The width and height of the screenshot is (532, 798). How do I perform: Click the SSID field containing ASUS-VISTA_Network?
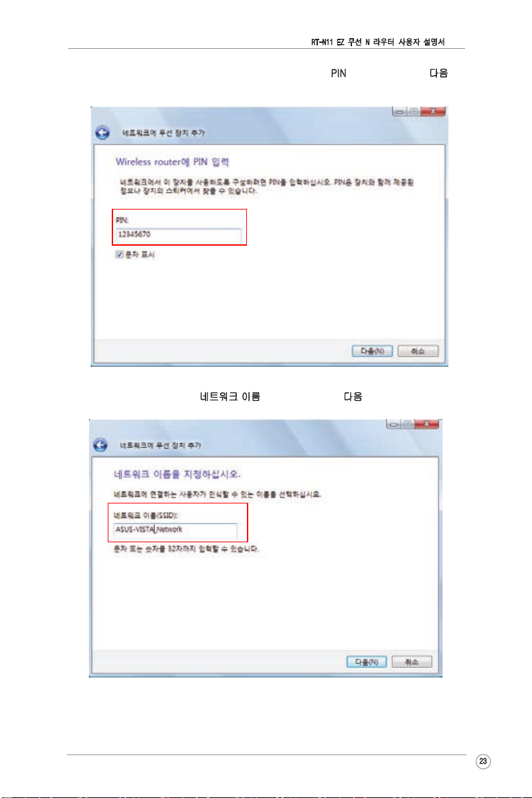pos(175,530)
